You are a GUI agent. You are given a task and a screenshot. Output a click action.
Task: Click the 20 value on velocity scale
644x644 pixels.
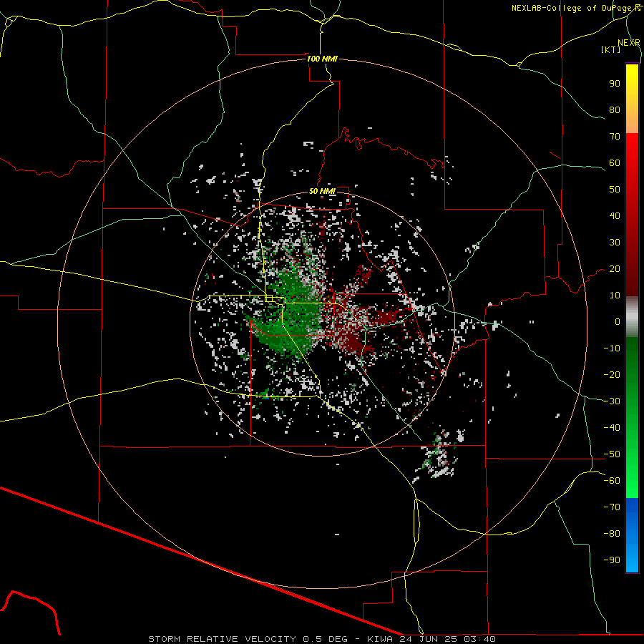point(615,268)
